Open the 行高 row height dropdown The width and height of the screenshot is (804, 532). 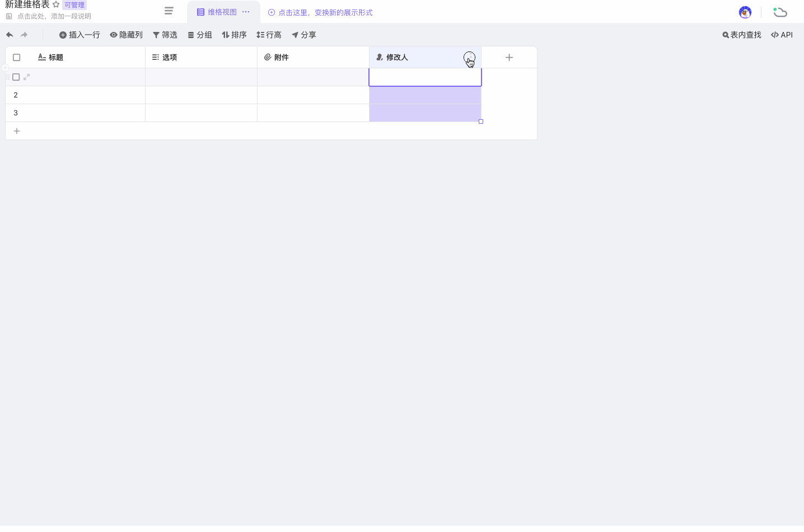tap(269, 35)
